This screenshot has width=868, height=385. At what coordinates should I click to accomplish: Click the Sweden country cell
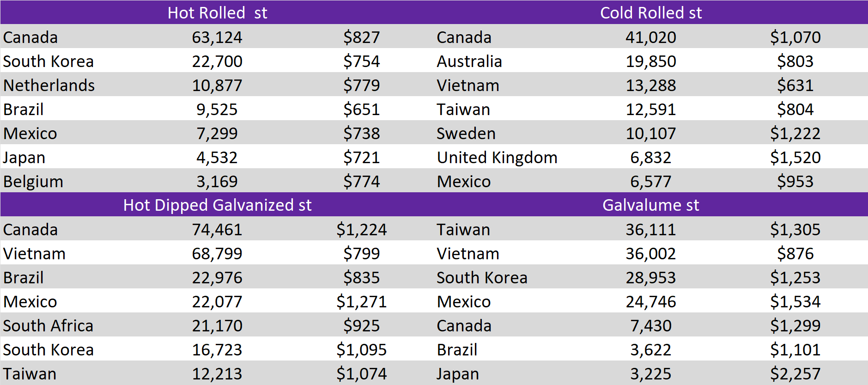point(466,134)
